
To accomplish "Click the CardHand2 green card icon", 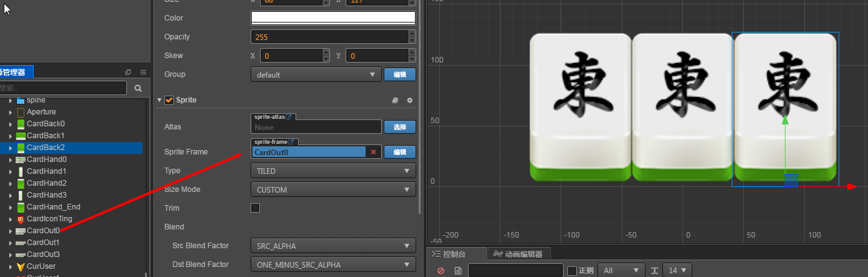I will 21,183.
